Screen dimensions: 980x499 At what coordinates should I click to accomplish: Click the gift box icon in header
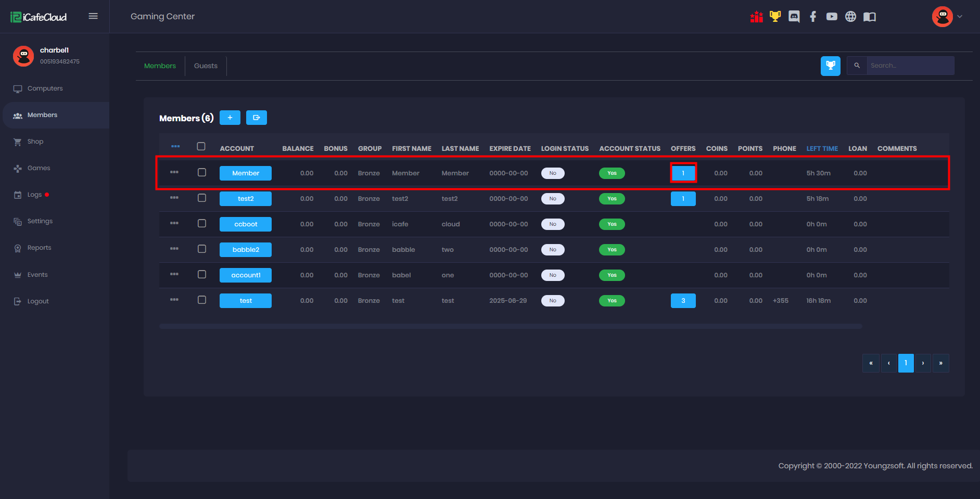(x=756, y=17)
